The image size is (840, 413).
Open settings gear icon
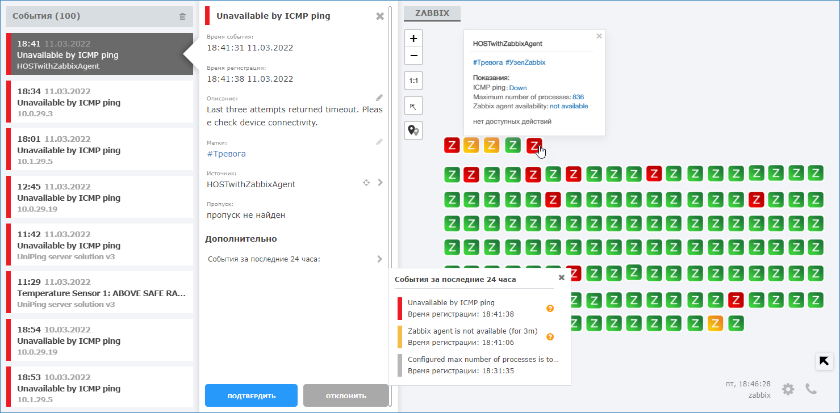(x=788, y=389)
